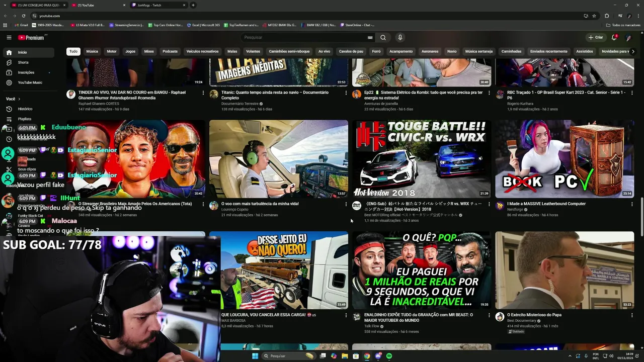Open Microsoft Store on the taskbar
Viewport: 644px width, 362px height.
356,356
